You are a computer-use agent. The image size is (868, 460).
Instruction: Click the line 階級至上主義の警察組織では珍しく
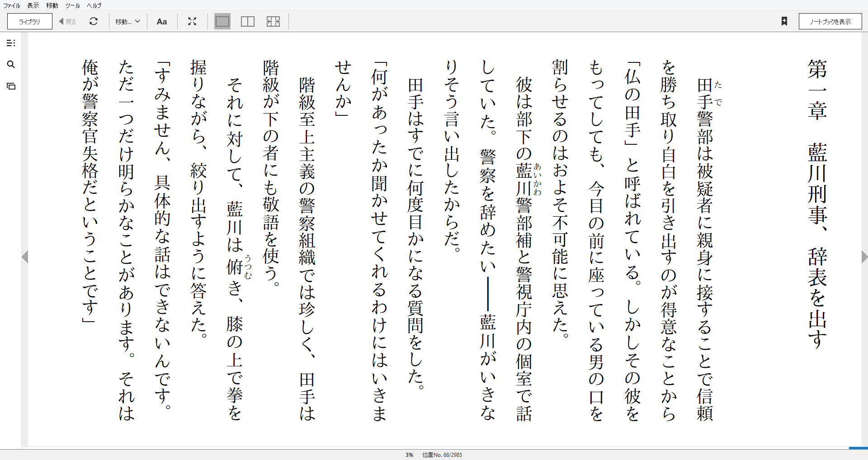[307, 249]
